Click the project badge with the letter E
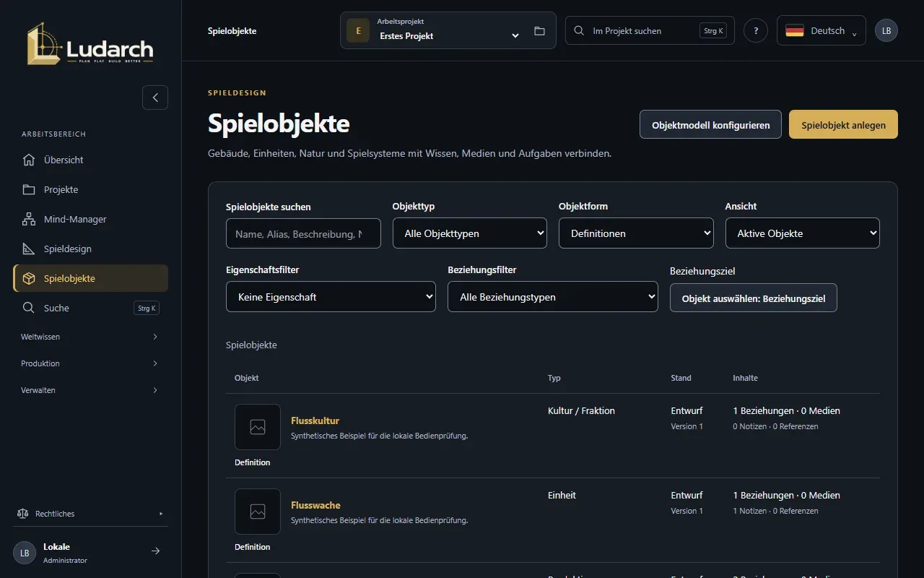Screen dimensions: 924x578 (x=358, y=30)
